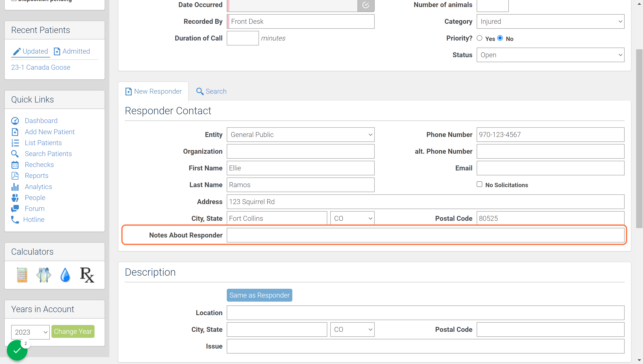Open the 2023 year dropdown

(30, 332)
